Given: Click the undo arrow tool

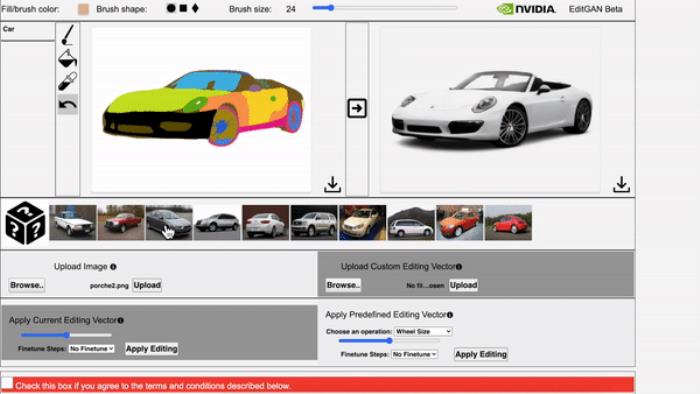Looking at the screenshot, I should coord(67,105).
